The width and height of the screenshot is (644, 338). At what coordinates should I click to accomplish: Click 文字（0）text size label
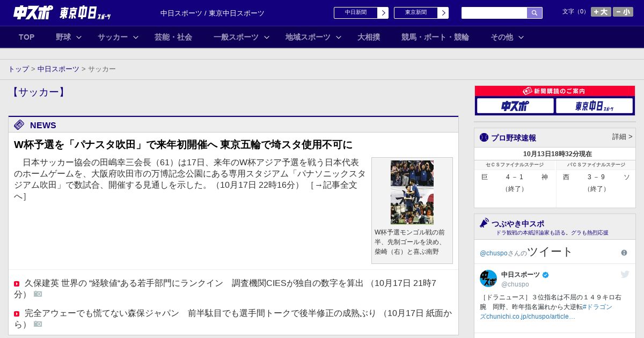(575, 11)
